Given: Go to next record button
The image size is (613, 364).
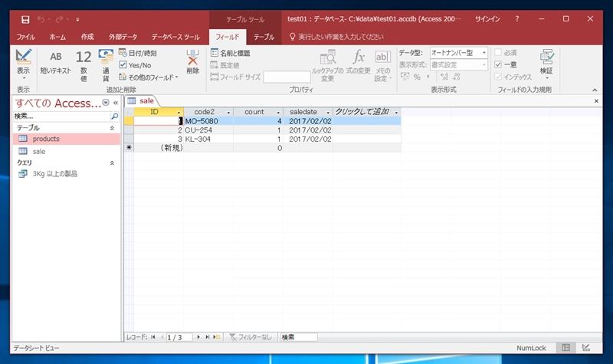Looking at the screenshot, I should coord(198,337).
